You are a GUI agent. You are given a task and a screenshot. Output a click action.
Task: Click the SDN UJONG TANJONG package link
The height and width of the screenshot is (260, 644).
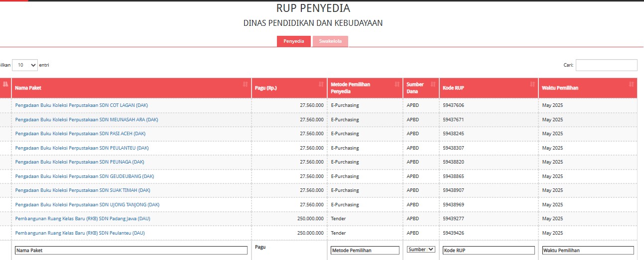[87, 205]
